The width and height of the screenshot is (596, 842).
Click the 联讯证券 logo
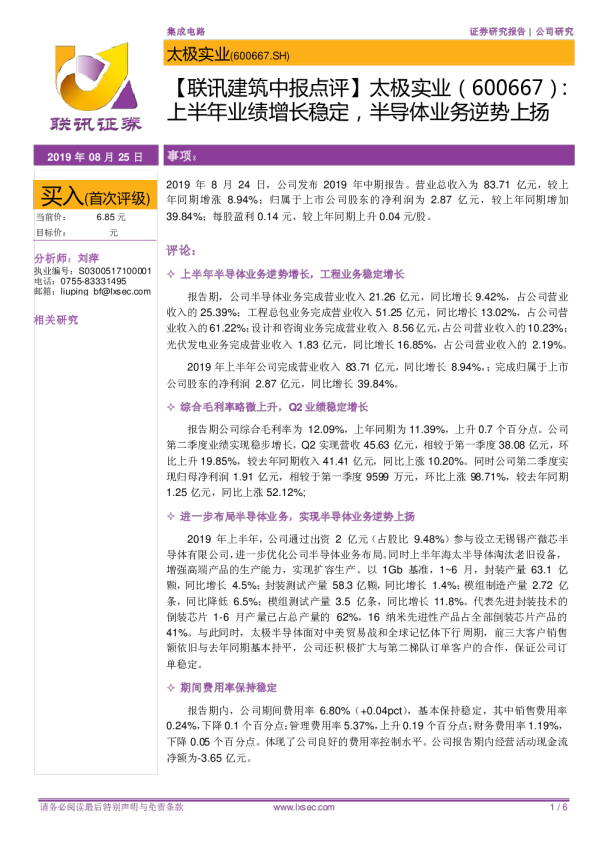96,88
